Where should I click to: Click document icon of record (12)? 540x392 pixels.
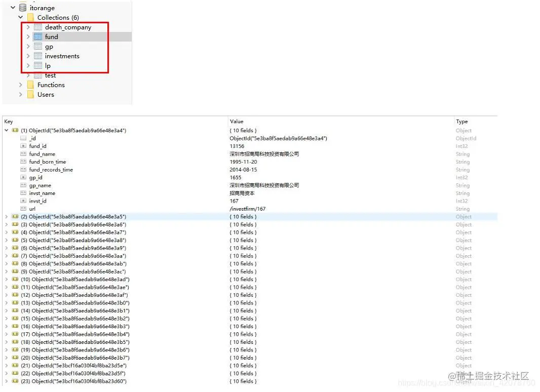coord(15,295)
